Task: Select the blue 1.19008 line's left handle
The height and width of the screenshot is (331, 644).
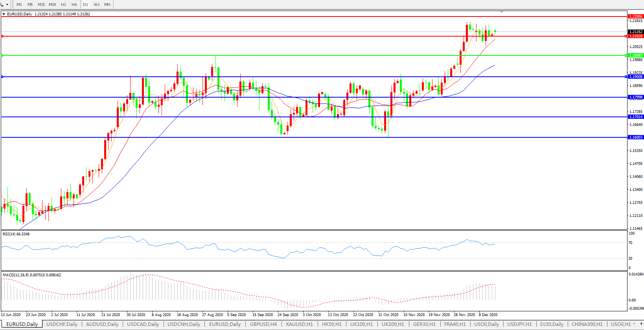Action: click(x=2, y=77)
